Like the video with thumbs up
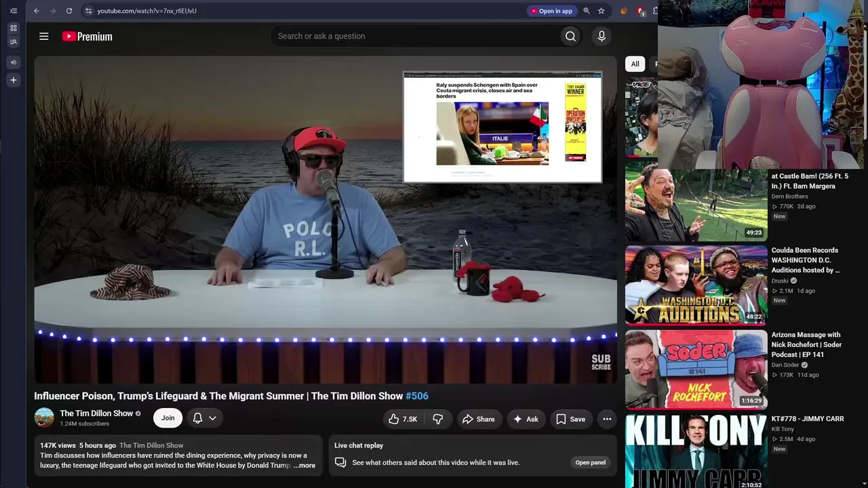The image size is (868, 488). click(403, 419)
